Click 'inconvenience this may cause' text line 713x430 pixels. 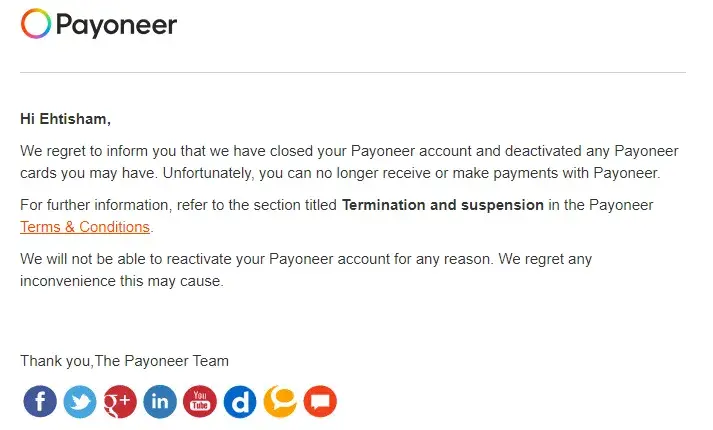[121, 281]
